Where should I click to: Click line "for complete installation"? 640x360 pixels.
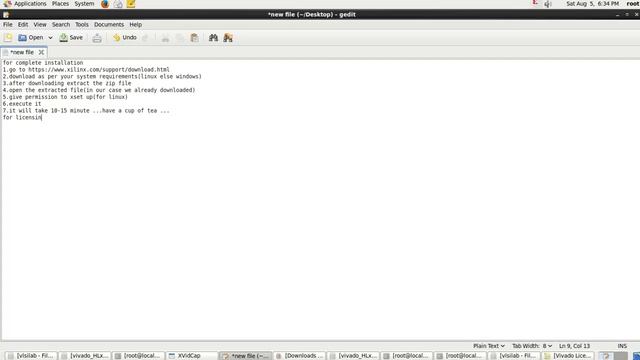pos(43,63)
